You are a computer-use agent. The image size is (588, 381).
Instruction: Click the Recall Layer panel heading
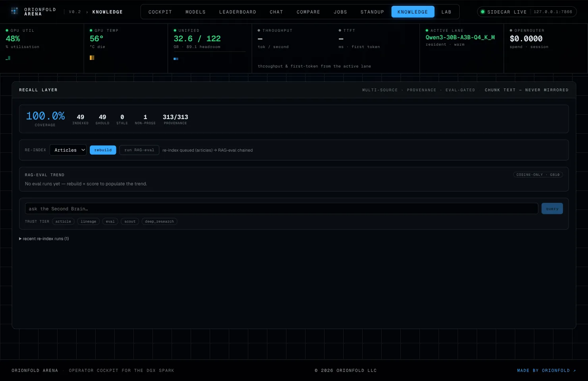38,90
